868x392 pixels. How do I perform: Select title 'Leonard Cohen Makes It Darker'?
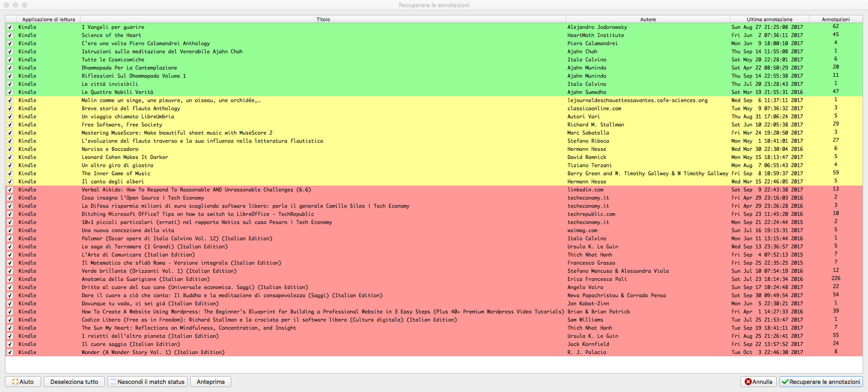pos(125,157)
